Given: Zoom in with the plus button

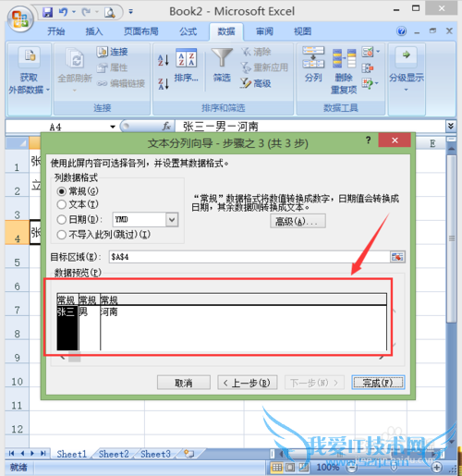Looking at the screenshot, I should (436, 468).
